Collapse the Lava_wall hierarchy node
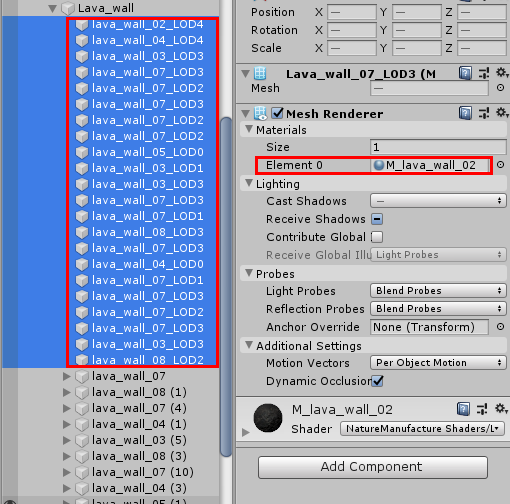This screenshot has height=504, width=510. point(52,8)
